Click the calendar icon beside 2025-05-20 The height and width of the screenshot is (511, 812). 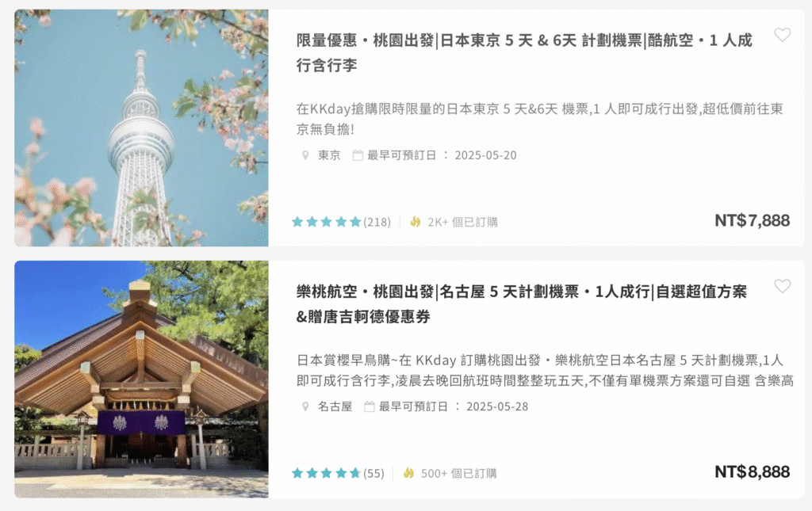click(358, 155)
